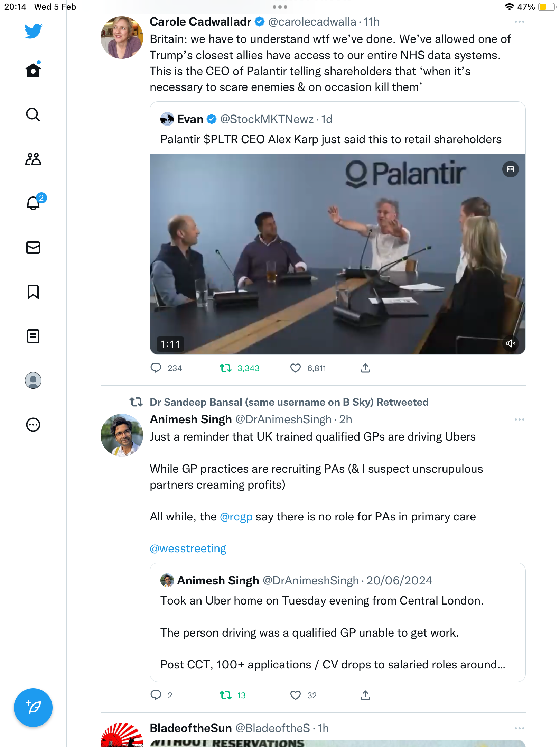
Task: Open more options on Carole Cadwalladr's tweet
Action: [519, 22]
